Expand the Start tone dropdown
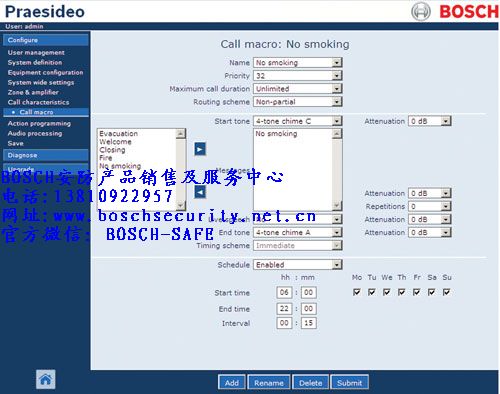This screenshot has height=394, width=500. (298, 121)
